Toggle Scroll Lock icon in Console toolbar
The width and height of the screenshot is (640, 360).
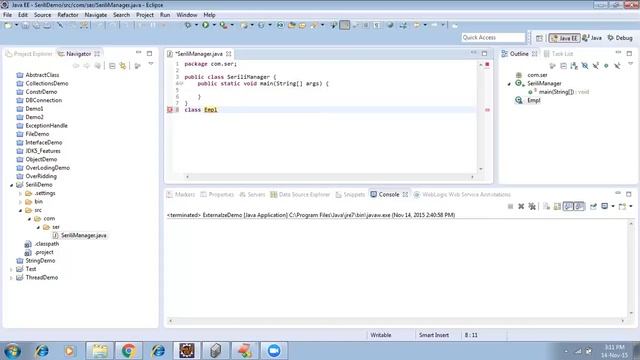pos(557,207)
